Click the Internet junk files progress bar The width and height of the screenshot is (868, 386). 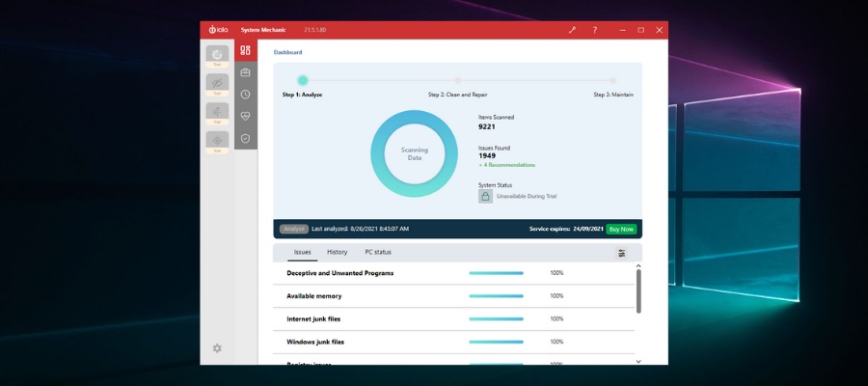coord(496,319)
